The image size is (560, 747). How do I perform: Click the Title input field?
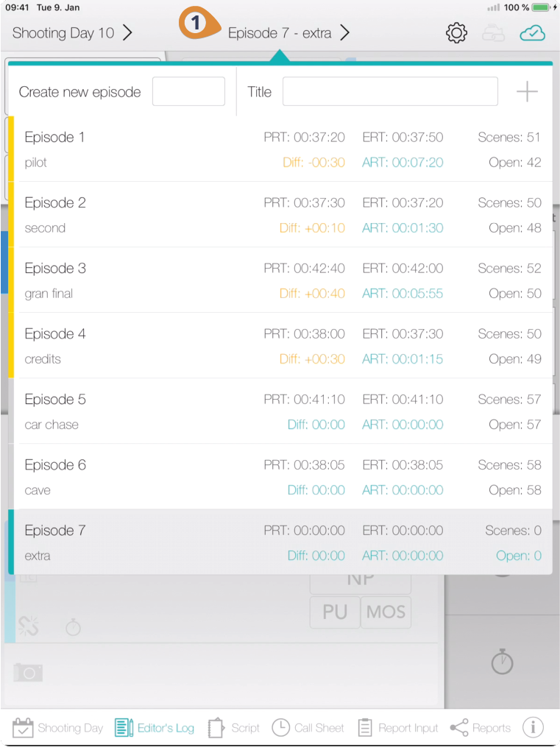[390, 91]
